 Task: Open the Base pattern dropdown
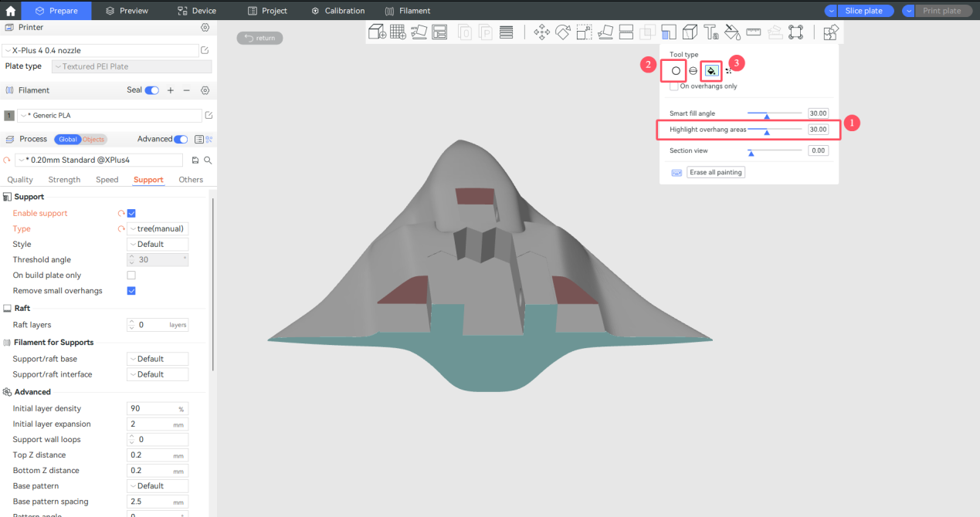pos(158,485)
